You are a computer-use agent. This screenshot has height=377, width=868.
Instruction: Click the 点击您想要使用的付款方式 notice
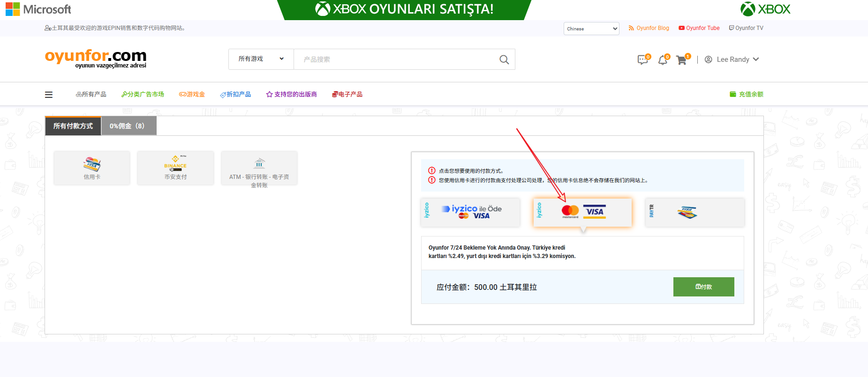tap(471, 171)
